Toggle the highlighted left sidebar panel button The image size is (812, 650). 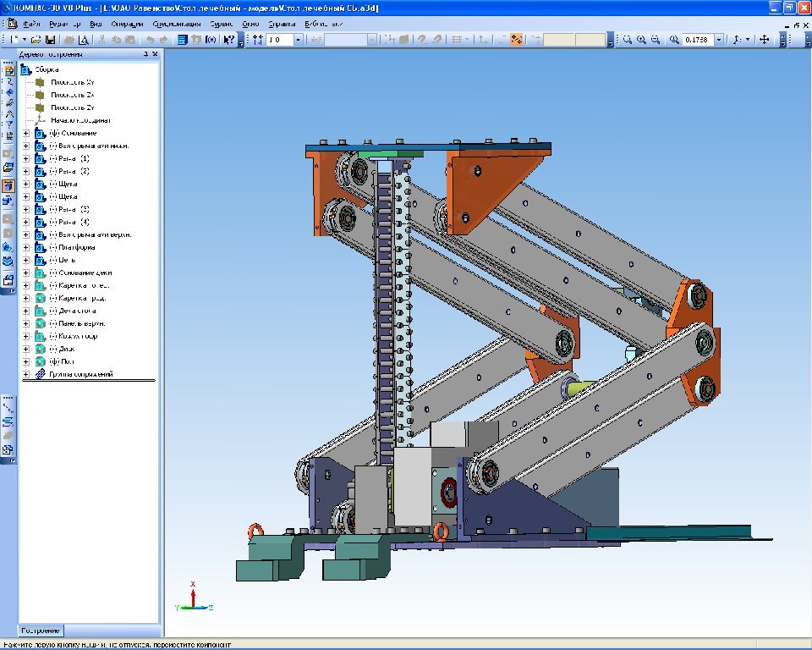click(8, 185)
